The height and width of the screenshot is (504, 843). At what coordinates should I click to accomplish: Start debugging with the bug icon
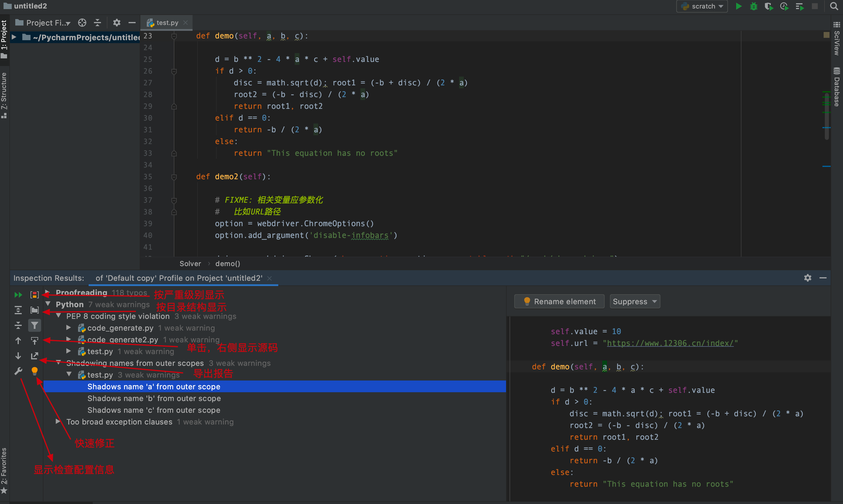tap(754, 6)
